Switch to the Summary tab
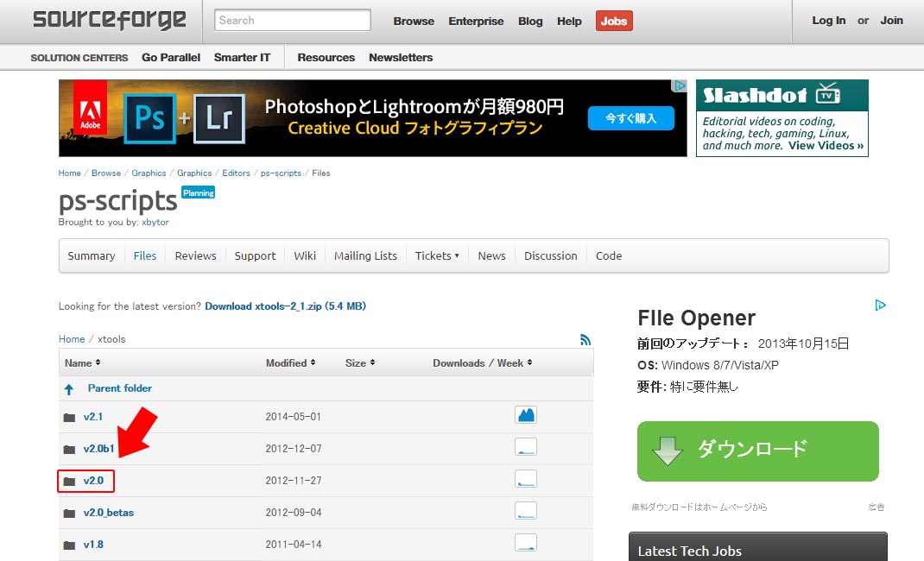924x561 pixels. point(92,256)
